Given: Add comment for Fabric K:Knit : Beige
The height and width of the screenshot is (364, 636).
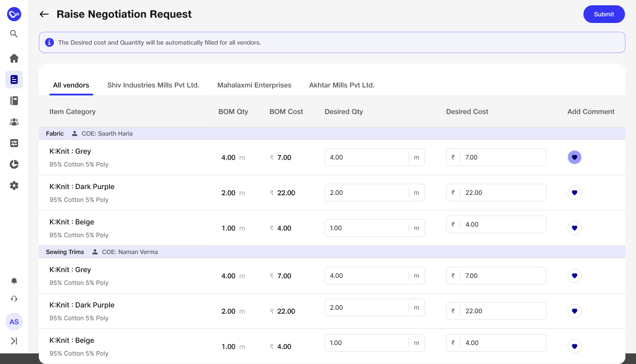Looking at the screenshot, I should pyautogui.click(x=575, y=228).
